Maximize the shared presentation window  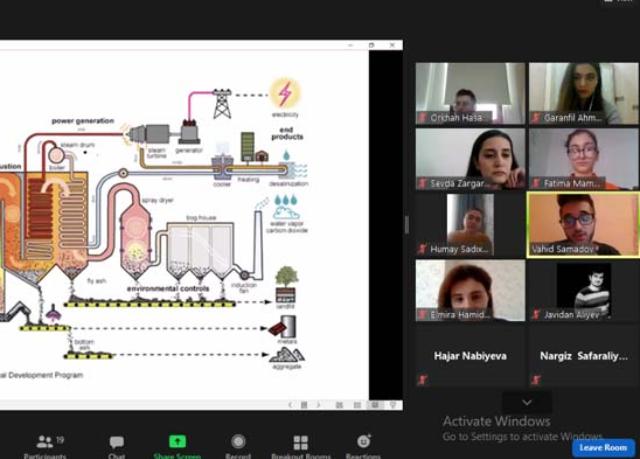tap(371, 45)
